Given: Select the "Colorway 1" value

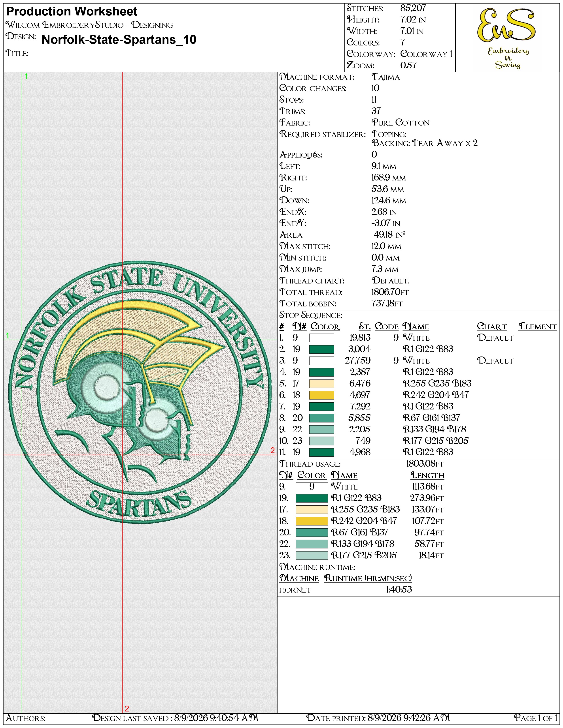Looking at the screenshot, I should coord(427,54).
